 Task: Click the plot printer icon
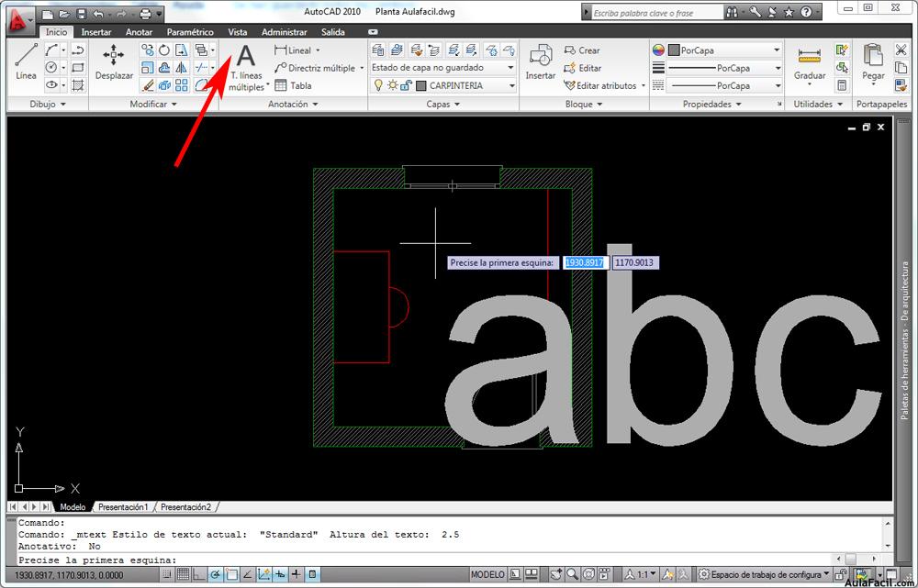(145, 14)
